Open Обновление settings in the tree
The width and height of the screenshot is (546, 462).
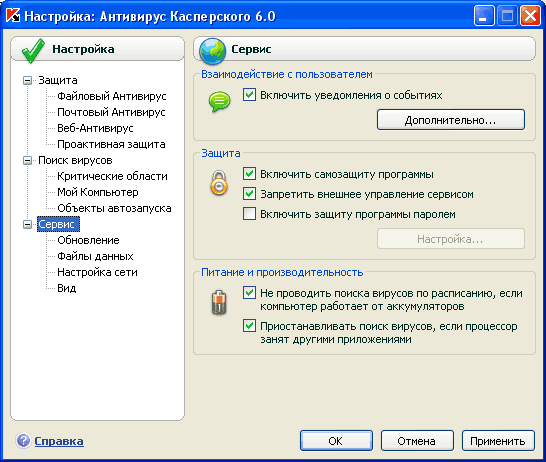[x=88, y=240]
